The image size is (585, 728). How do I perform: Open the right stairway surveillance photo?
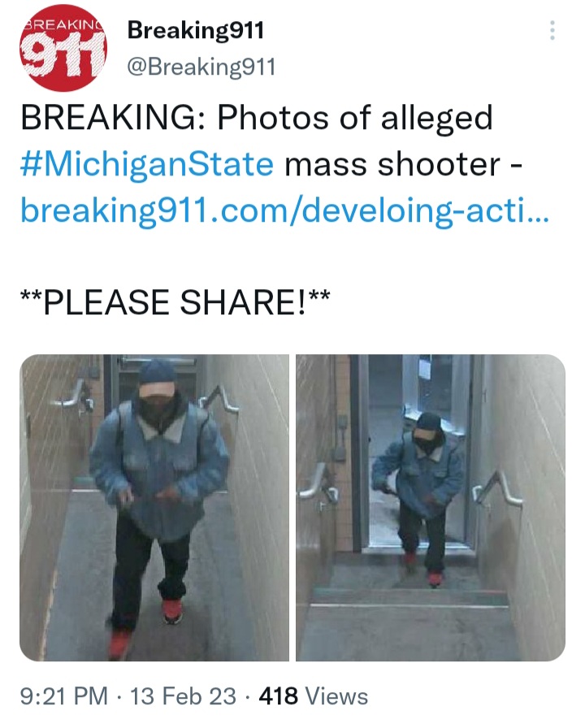tap(431, 508)
